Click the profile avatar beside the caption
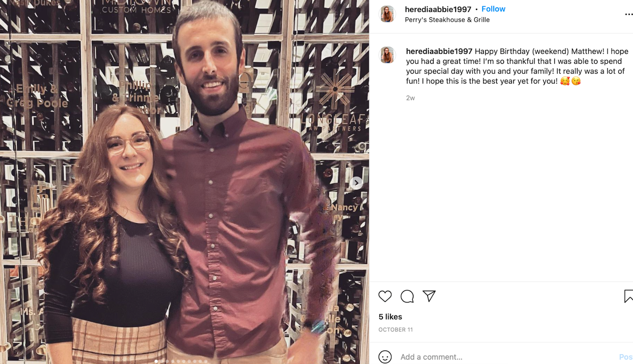The image size is (633, 364). (387, 55)
